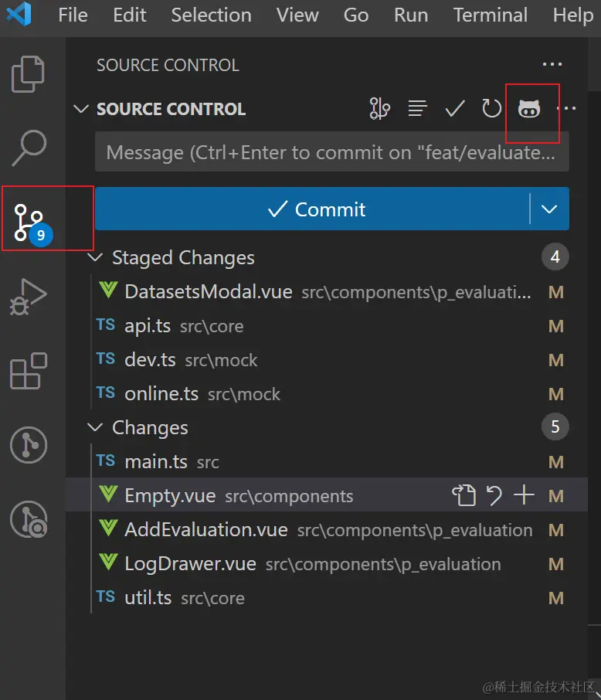Click the refresh icon in Source Control
This screenshot has width=601, height=700.
pos(492,109)
